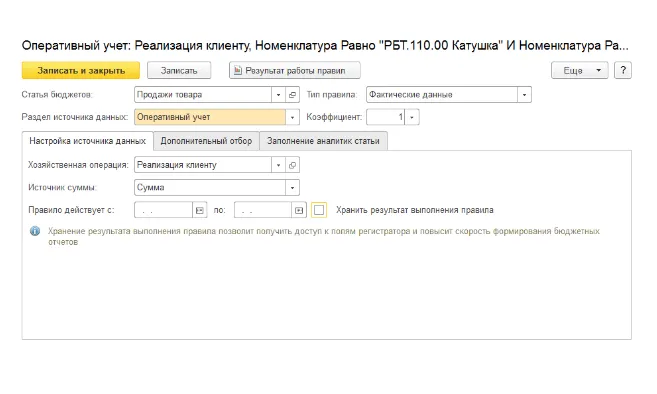Open Реализация клиенту item via open icon
Screen dimensions: 657x394
click(x=292, y=165)
